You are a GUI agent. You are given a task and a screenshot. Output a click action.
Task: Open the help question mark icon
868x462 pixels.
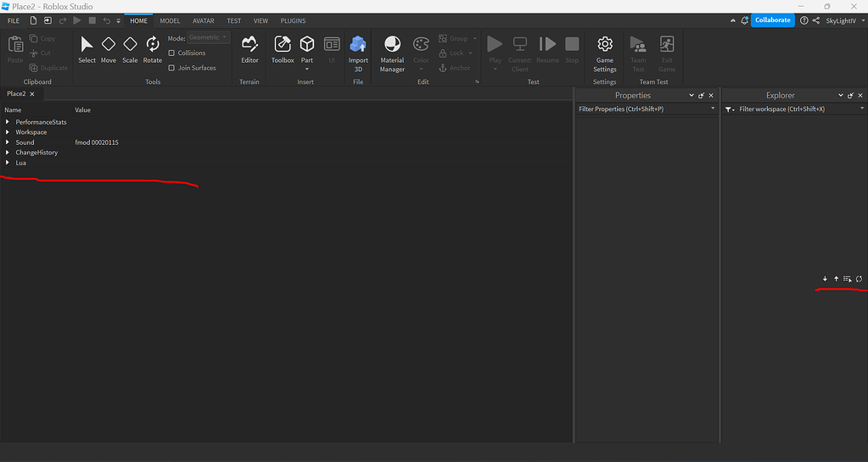click(x=804, y=20)
